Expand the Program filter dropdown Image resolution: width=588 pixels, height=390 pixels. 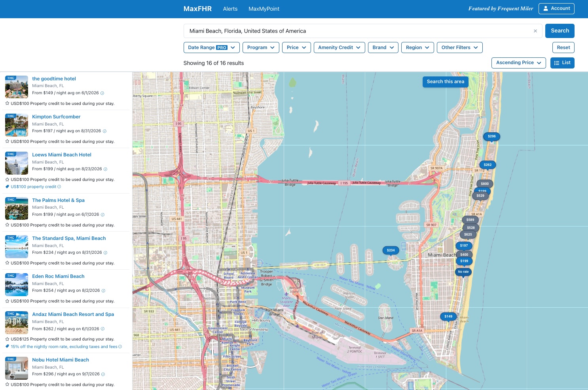261,48
